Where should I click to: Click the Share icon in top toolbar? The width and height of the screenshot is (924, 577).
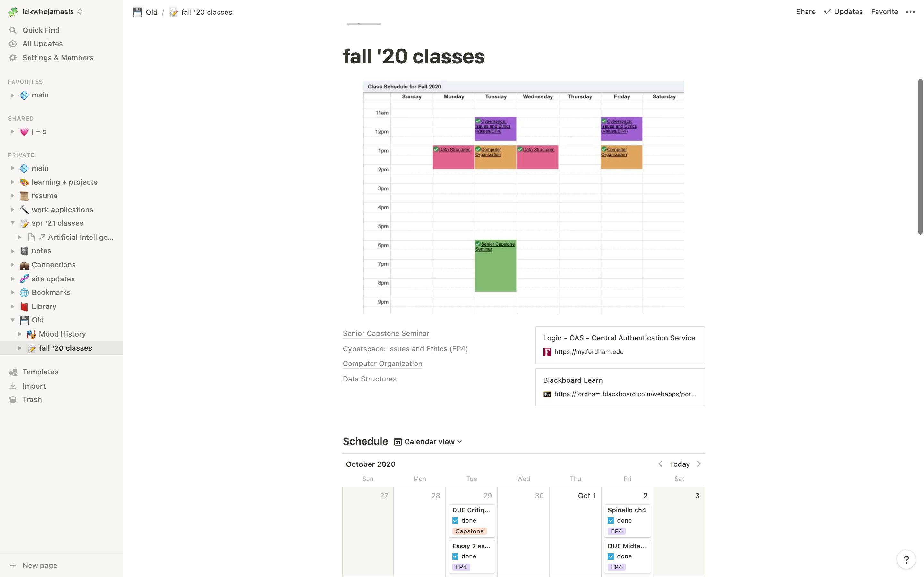pos(806,11)
